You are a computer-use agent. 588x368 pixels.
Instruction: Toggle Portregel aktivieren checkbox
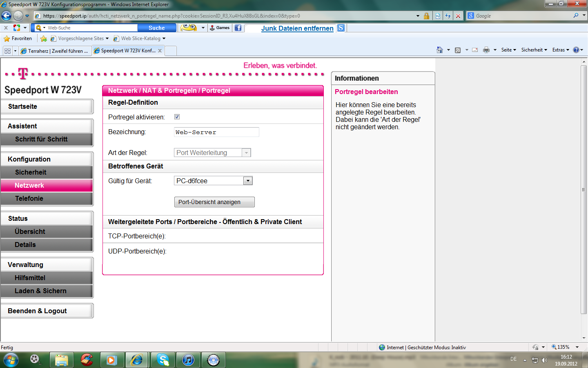pyautogui.click(x=177, y=117)
